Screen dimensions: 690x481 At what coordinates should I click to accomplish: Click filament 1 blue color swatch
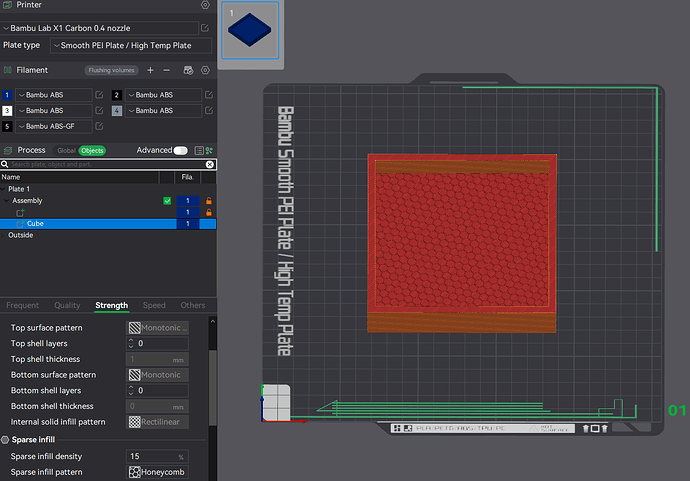tap(7, 95)
